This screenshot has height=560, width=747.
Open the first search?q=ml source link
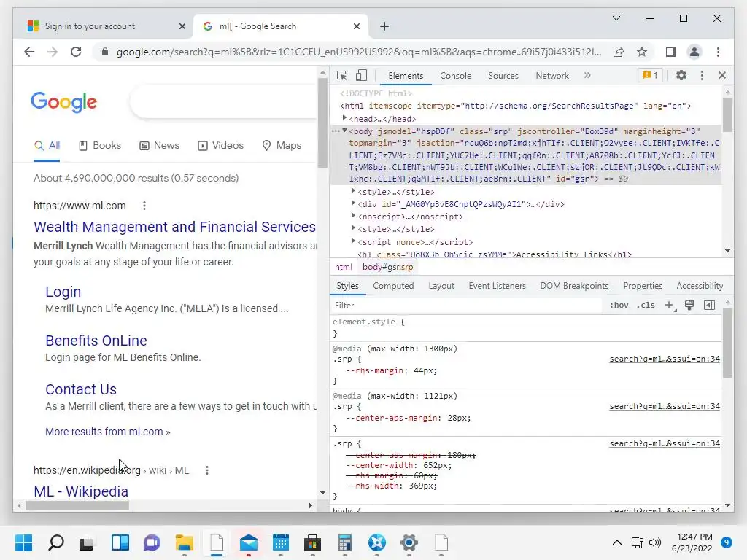click(x=665, y=359)
